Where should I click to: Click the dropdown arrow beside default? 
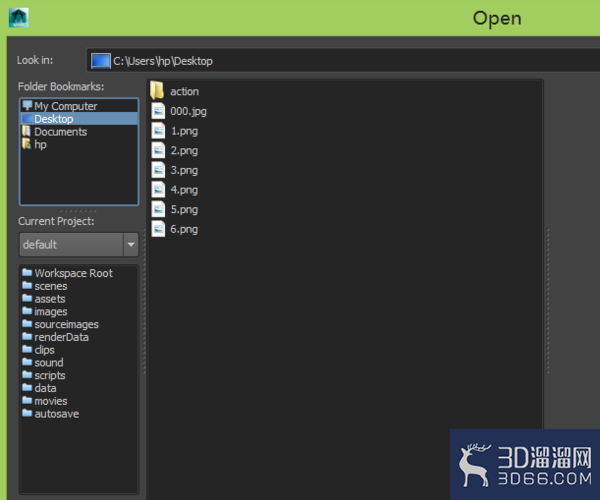[131, 244]
